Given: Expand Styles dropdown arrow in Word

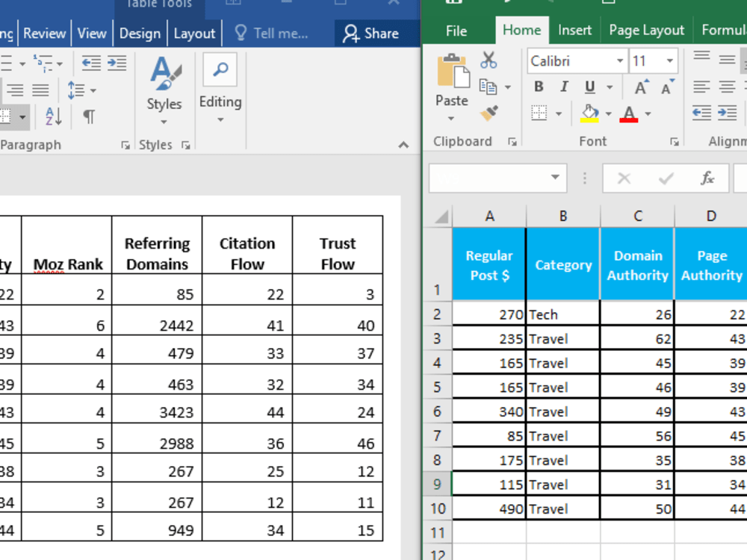Looking at the screenshot, I should [164, 122].
